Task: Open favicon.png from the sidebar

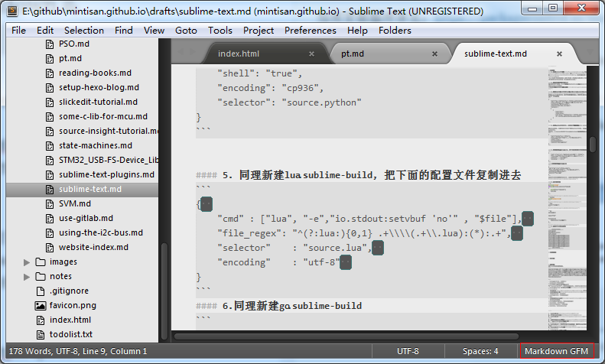Action: (x=73, y=306)
